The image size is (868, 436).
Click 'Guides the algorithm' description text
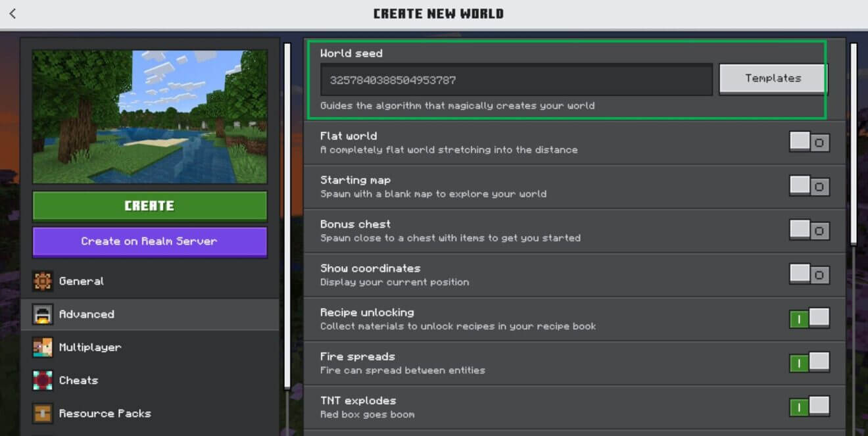pos(457,105)
